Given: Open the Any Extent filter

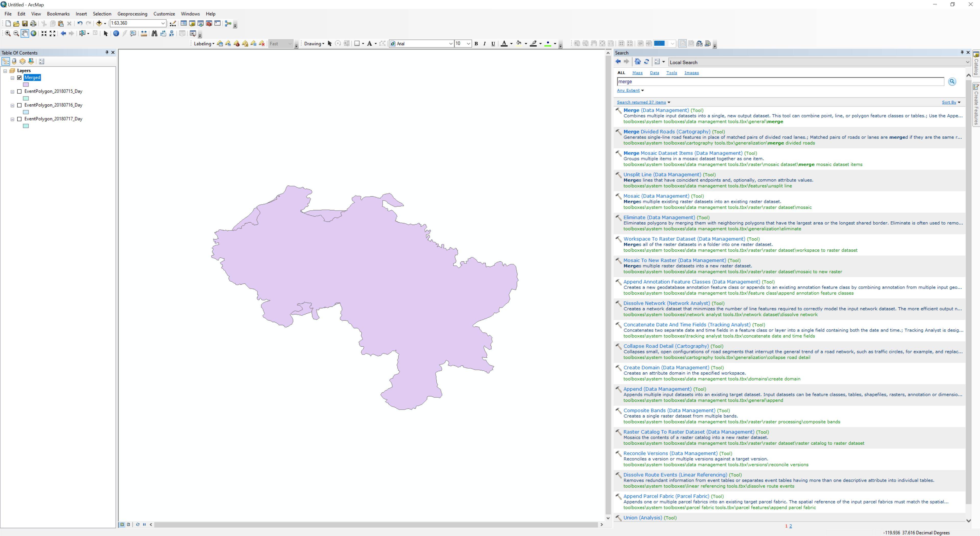Looking at the screenshot, I should 630,91.
